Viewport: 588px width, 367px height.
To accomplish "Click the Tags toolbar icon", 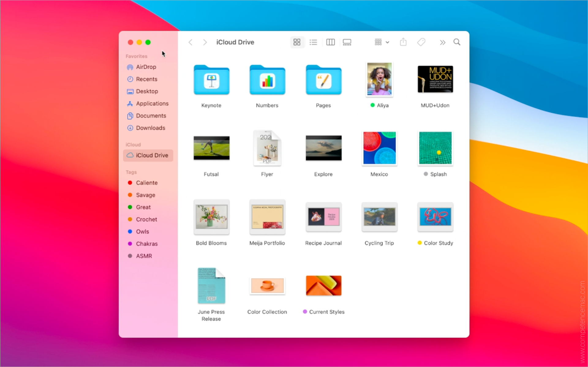I will point(421,42).
